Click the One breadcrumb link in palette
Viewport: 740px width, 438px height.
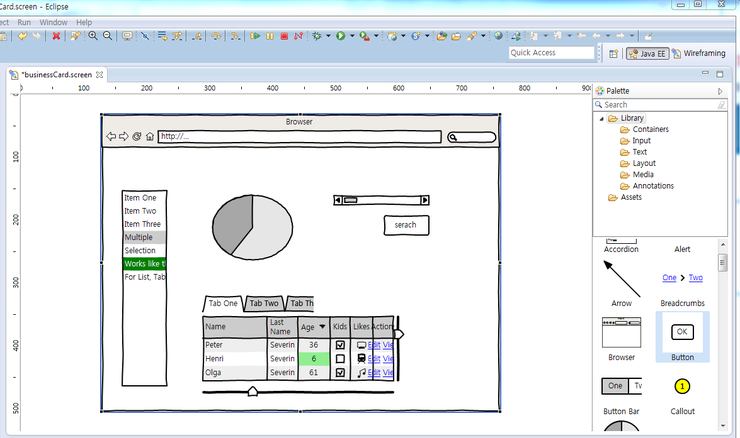click(x=669, y=278)
